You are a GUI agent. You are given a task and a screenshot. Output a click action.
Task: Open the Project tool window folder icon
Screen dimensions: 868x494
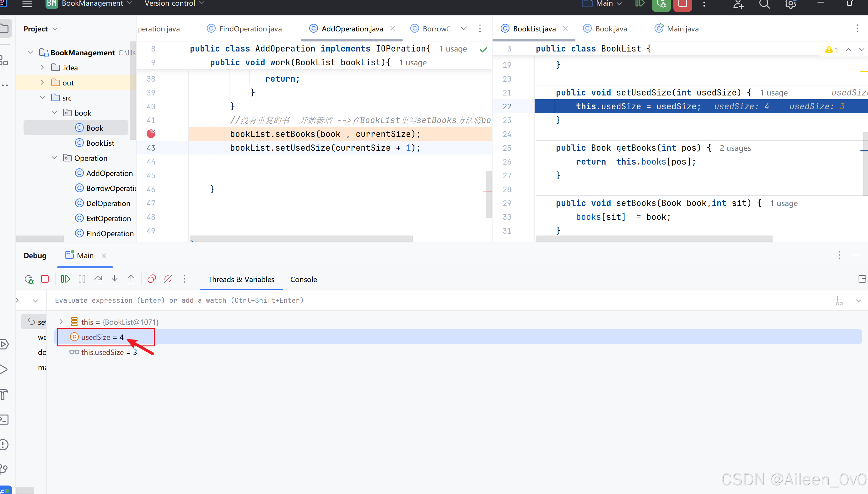point(5,29)
